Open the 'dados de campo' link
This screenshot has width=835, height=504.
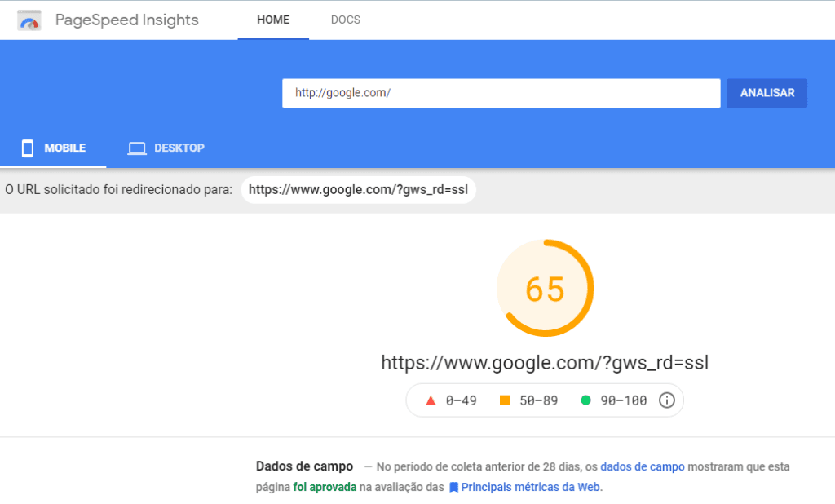(643, 466)
